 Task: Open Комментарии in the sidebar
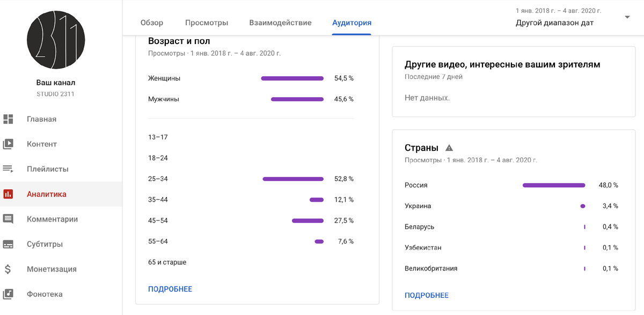click(61, 219)
